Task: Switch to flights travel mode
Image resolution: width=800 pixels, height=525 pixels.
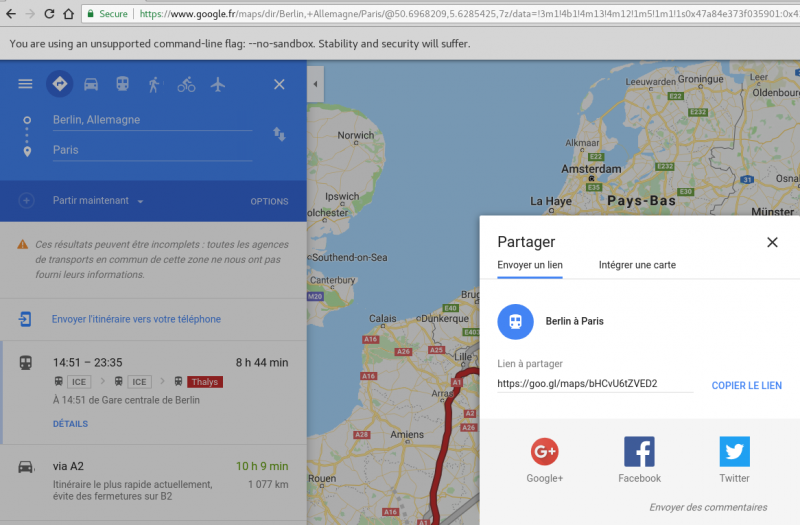Action: (x=218, y=84)
